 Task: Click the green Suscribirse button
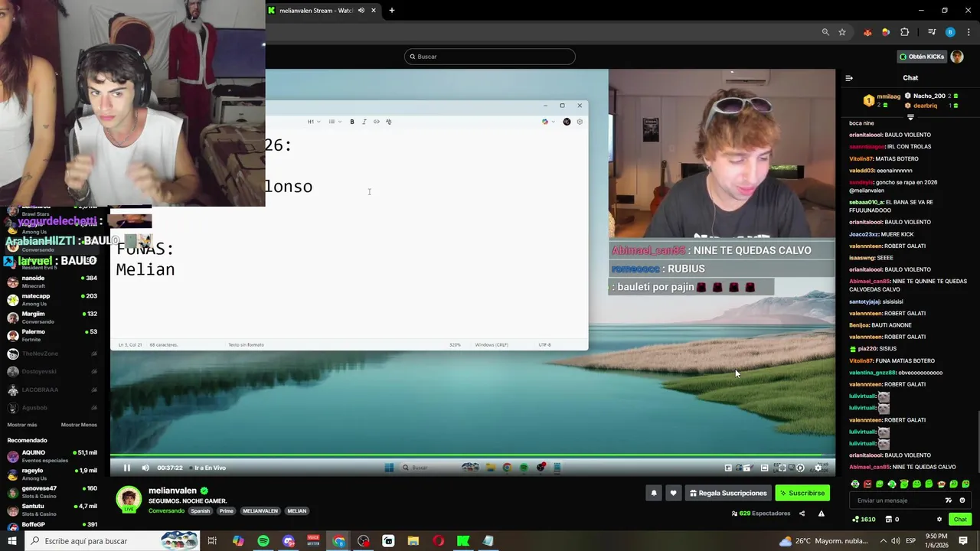click(802, 493)
